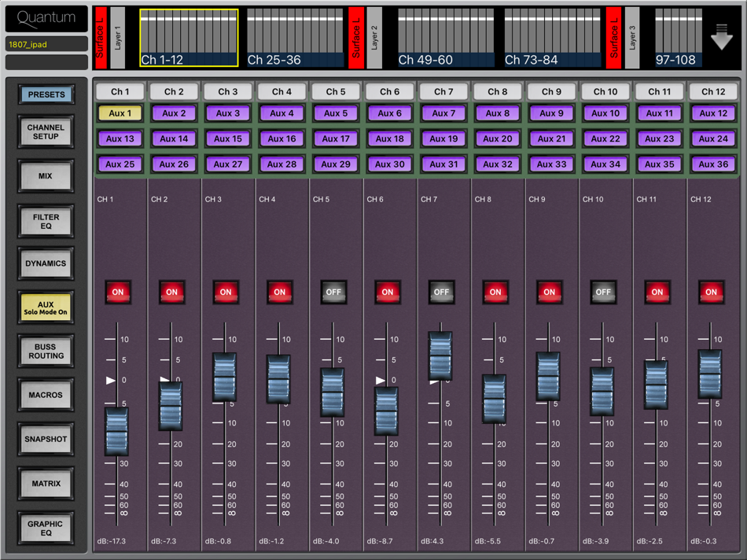Image resolution: width=747 pixels, height=560 pixels.
Task: Turn on the OFF button for CH 10
Action: (x=603, y=292)
